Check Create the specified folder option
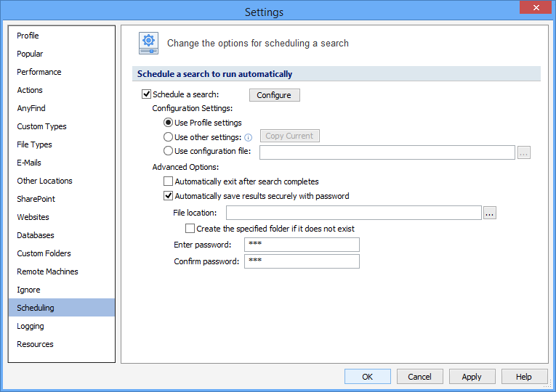The width and height of the screenshot is (556, 392). click(x=190, y=229)
